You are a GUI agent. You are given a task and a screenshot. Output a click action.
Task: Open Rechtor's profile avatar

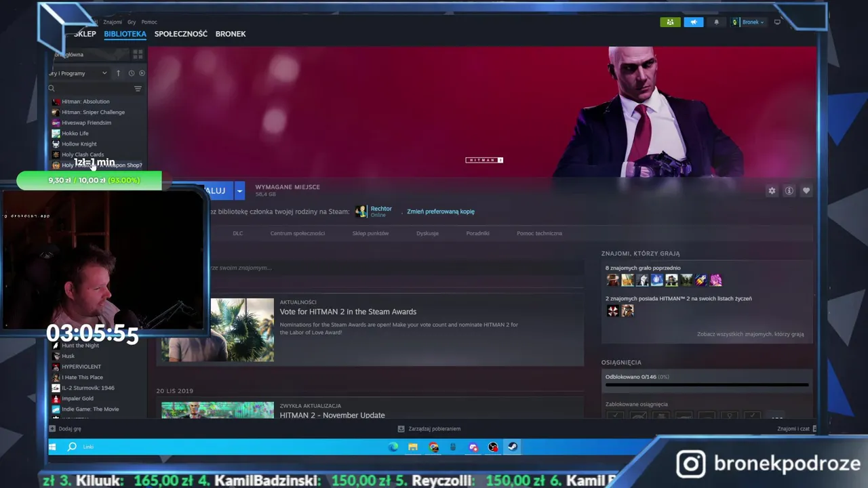361,211
